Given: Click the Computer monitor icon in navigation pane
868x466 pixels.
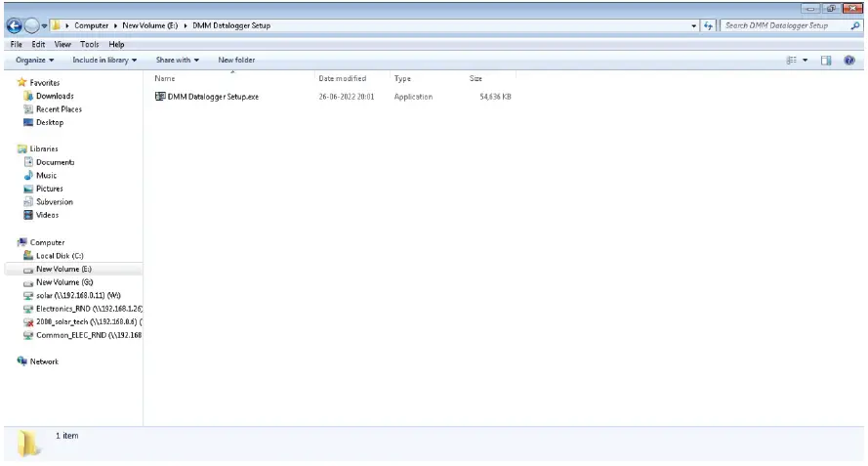Looking at the screenshot, I should 22,242.
